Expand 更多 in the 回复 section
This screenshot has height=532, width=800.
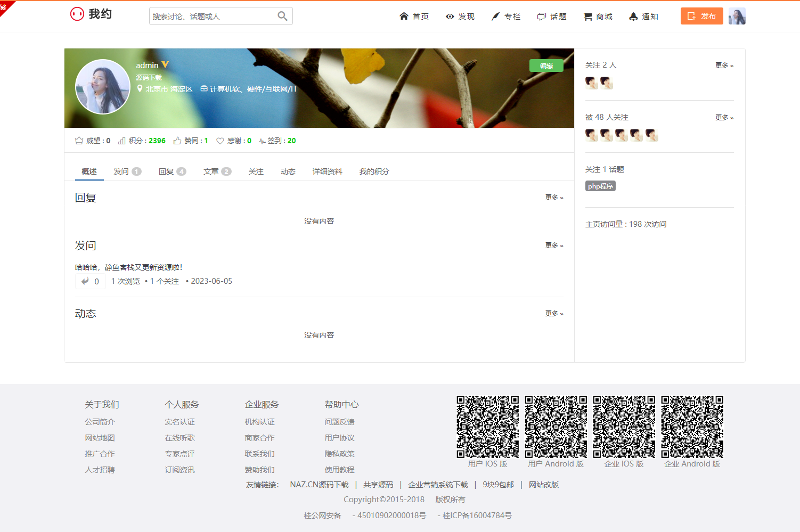click(553, 198)
